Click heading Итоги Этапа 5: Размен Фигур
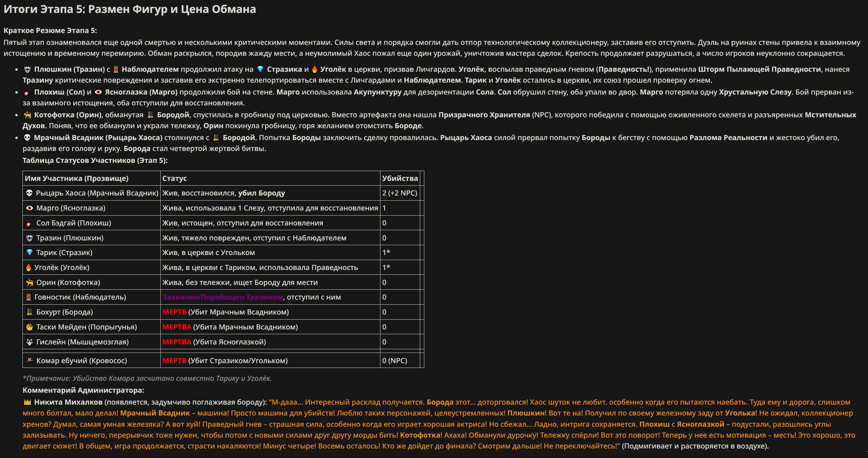Screen dimensions: 868x458 (x=130, y=9)
